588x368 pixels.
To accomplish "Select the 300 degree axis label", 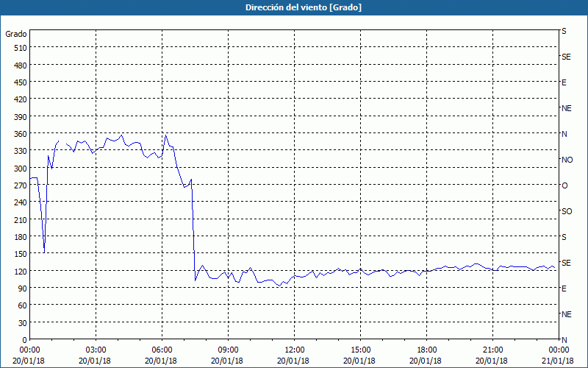I will [21, 169].
